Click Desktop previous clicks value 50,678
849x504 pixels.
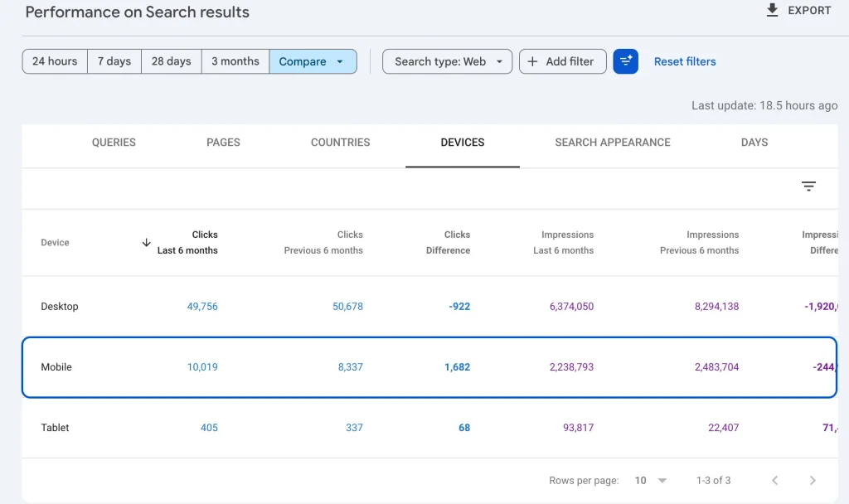[x=347, y=307]
